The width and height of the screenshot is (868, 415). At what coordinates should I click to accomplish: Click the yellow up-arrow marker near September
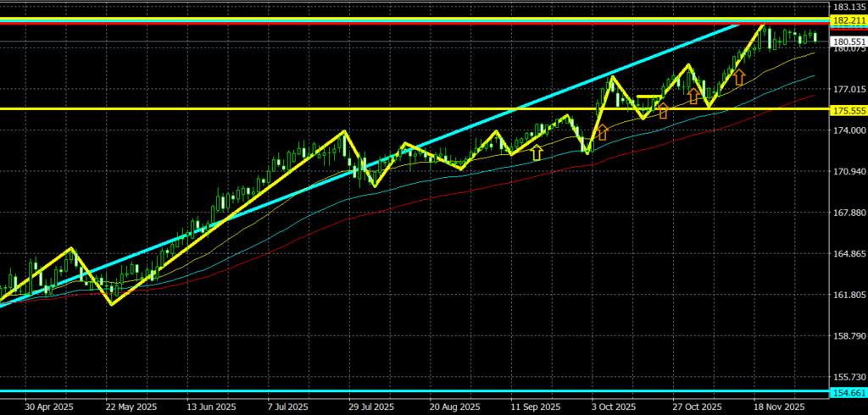536,152
